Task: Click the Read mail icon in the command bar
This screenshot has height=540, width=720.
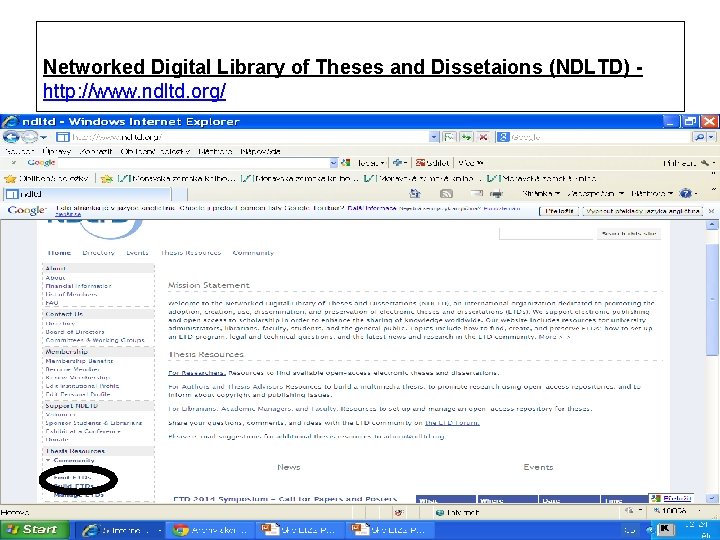Action: click(x=477, y=193)
